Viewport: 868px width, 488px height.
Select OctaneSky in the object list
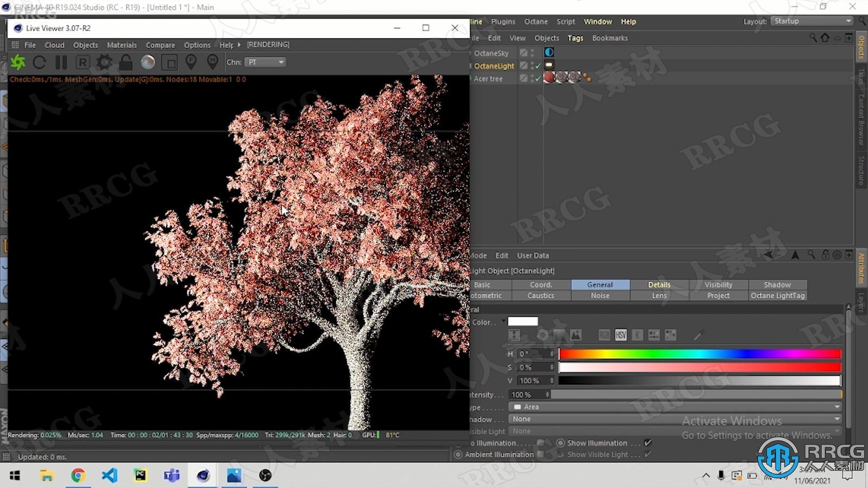pyautogui.click(x=491, y=53)
